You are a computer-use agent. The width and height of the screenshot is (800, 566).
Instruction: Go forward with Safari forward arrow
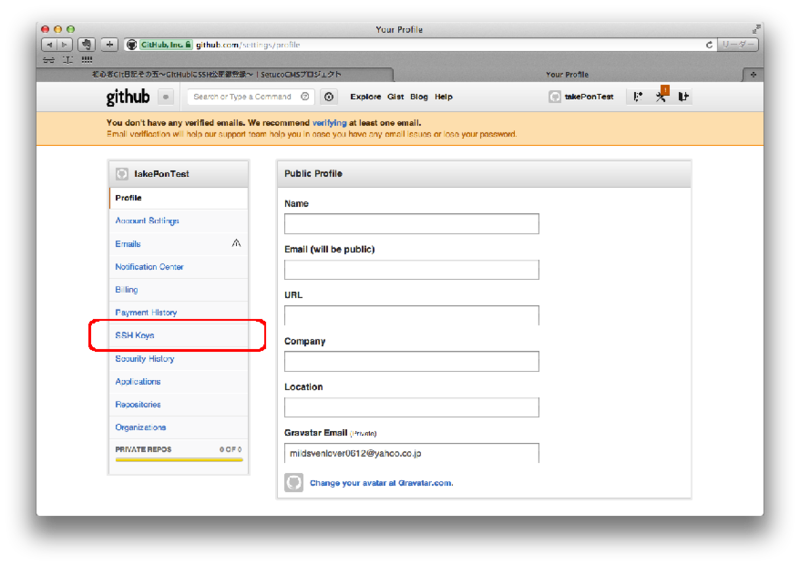(x=64, y=45)
